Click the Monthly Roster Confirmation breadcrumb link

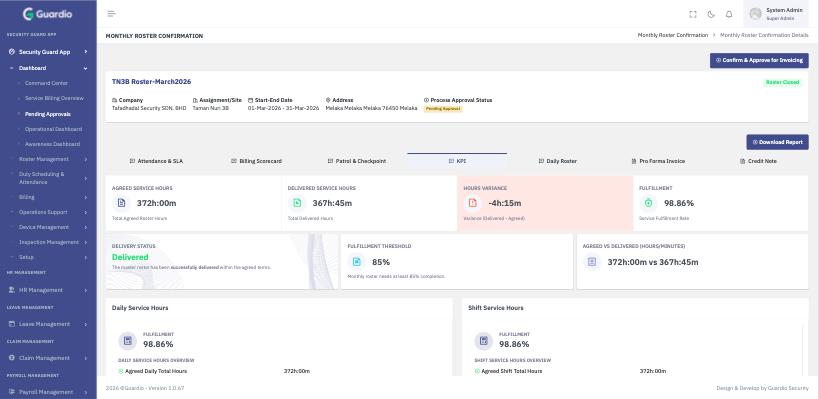pos(673,35)
